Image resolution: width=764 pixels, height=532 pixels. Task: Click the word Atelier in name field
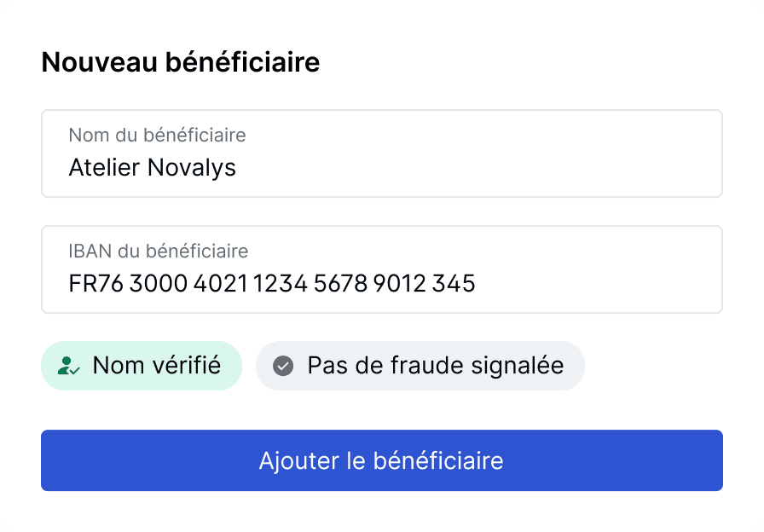pyautogui.click(x=104, y=168)
